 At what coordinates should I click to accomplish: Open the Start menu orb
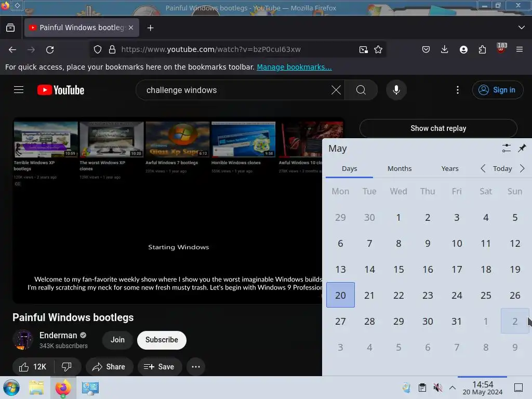11,388
